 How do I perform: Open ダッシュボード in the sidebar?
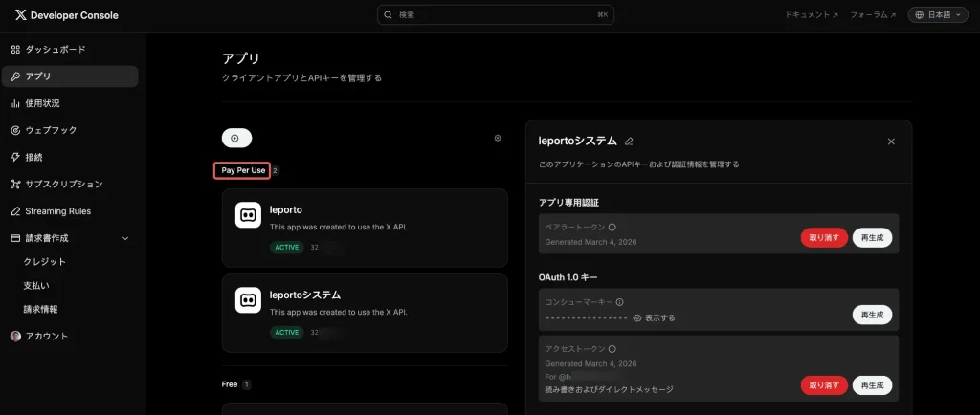point(55,49)
